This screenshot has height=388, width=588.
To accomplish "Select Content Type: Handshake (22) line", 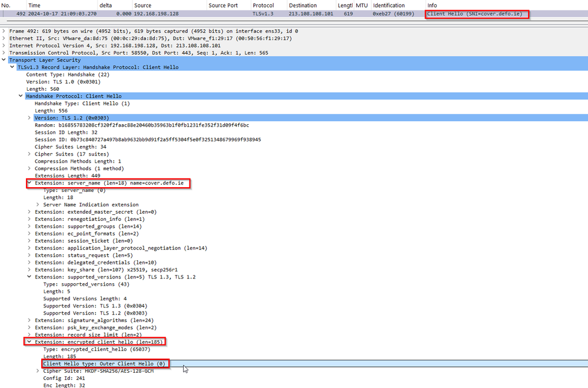I will click(68, 75).
